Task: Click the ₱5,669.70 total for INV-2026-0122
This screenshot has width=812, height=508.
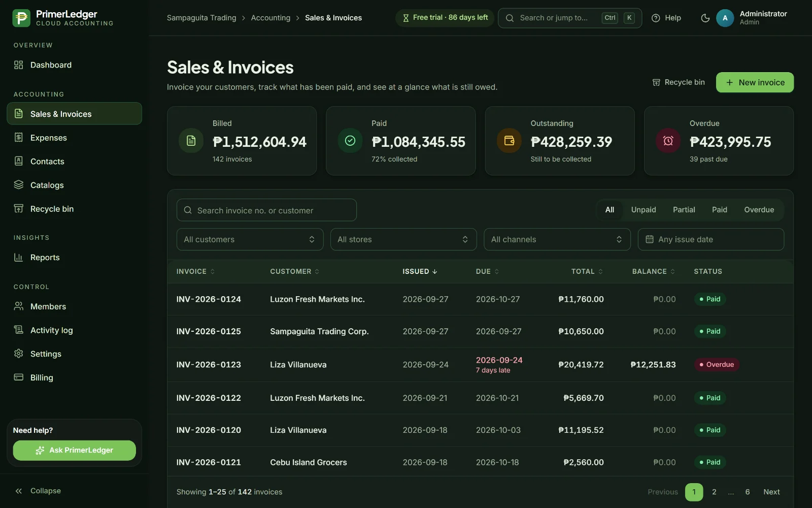Action: click(x=583, y=398)
